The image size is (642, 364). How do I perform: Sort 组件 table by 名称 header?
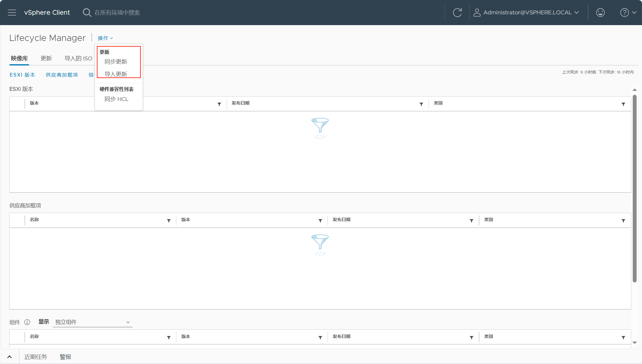(x=34, y=337)
